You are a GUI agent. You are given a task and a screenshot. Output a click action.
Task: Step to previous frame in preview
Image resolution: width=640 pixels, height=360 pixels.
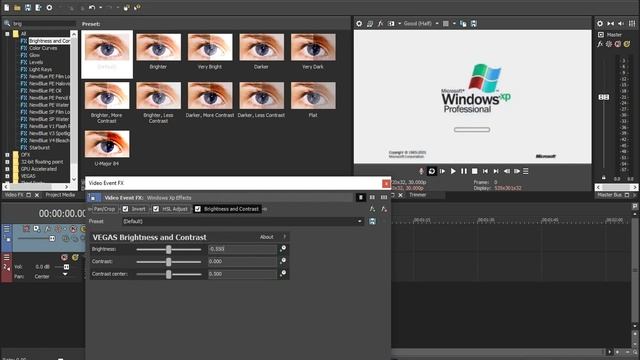pos(507,171)
